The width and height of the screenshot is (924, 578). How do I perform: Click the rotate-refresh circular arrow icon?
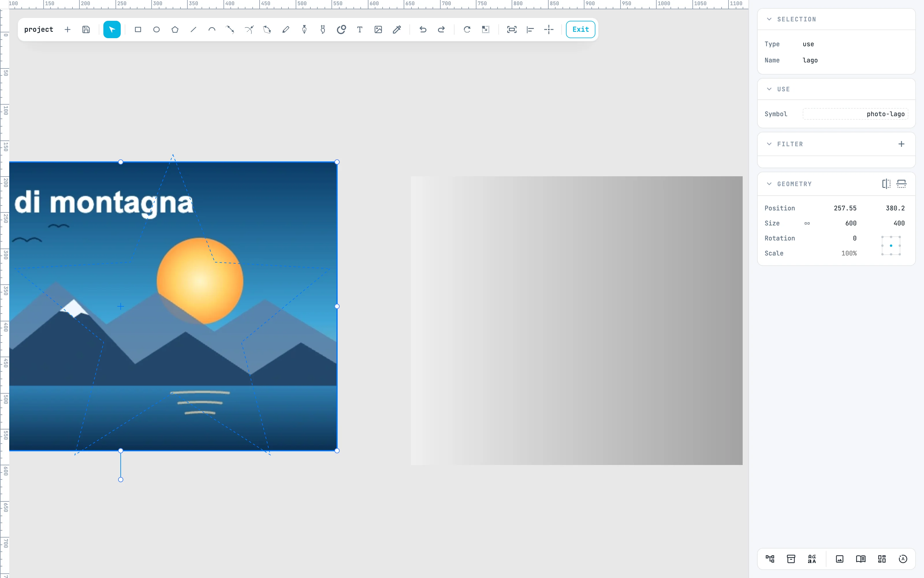point(467,29)
